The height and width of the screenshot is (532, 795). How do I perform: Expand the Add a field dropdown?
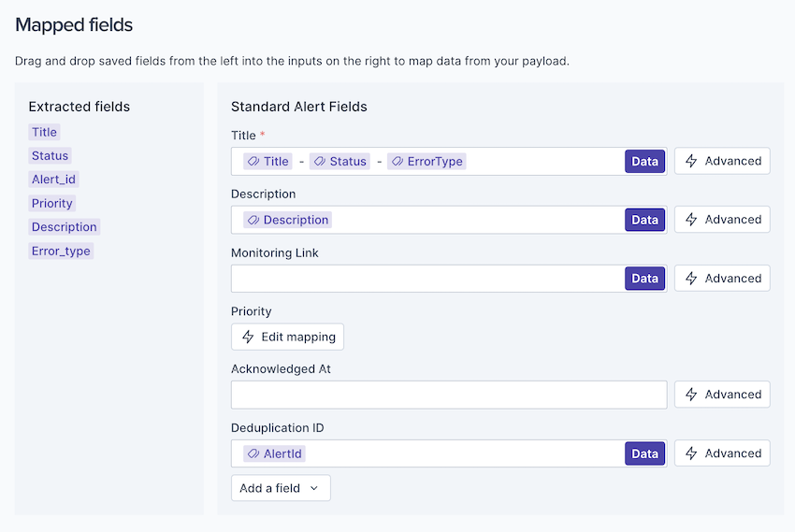click(x=280, y=488)
